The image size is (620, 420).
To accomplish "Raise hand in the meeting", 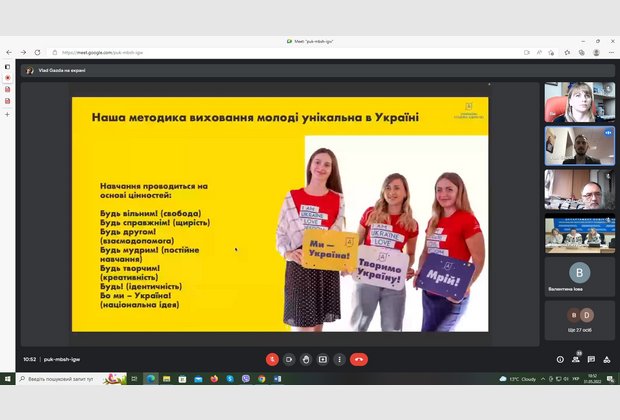I will [x=306, y=359].
